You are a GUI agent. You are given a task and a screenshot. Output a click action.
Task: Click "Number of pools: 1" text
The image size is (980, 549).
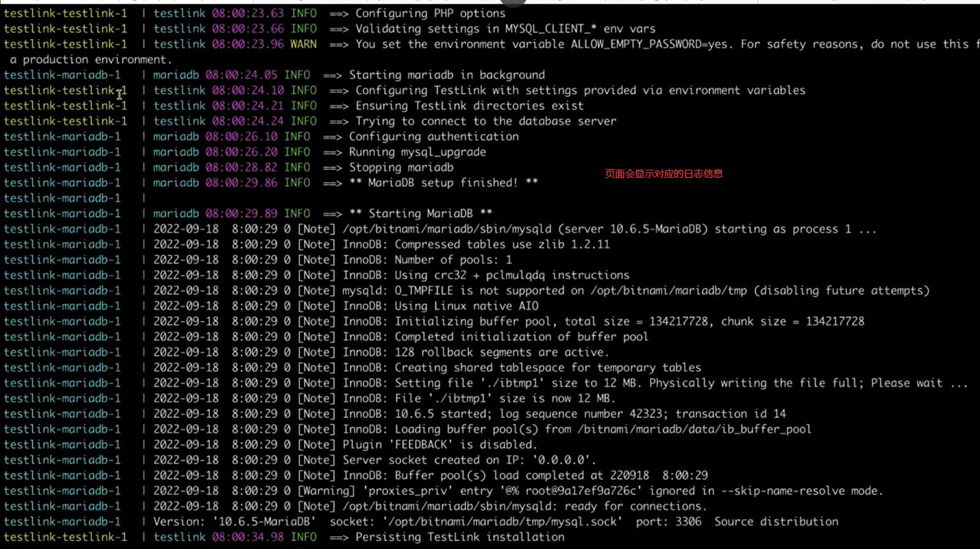tap(453, 260)
